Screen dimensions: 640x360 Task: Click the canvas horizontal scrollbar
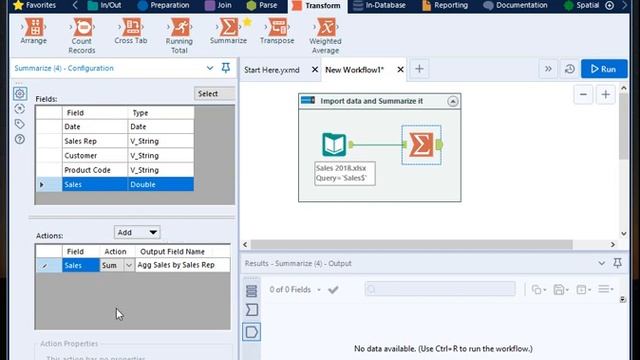pyautogui.click(x=411, y=244)
